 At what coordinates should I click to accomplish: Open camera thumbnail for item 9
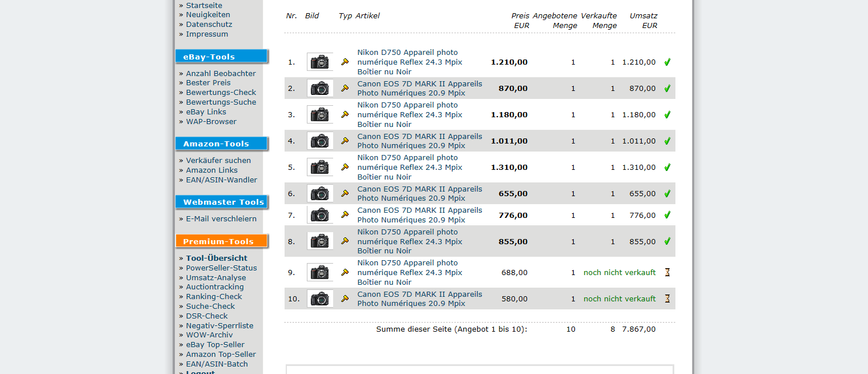tap(320, 272)
